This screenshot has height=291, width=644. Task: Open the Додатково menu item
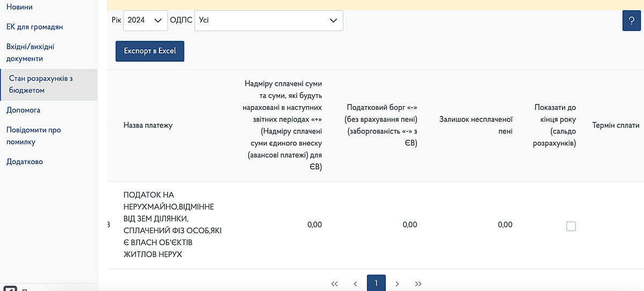click(x=25, y=161)
